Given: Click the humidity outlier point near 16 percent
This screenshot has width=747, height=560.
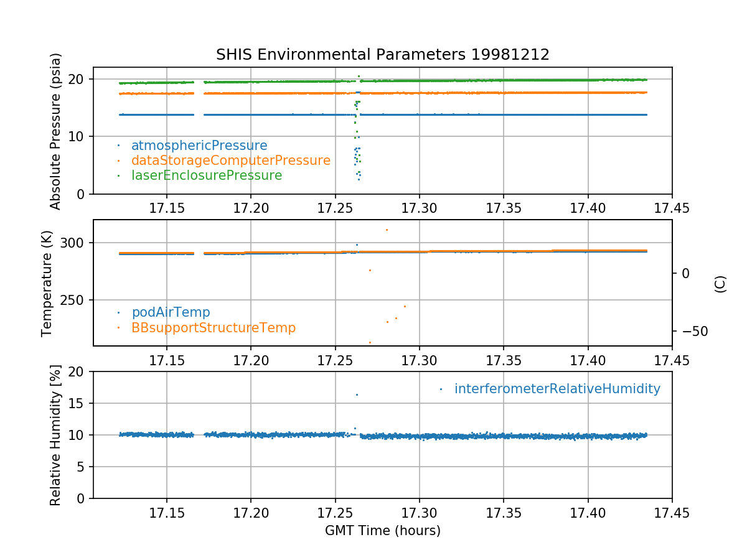Looking at the screenshot, I should click(357, 394).
